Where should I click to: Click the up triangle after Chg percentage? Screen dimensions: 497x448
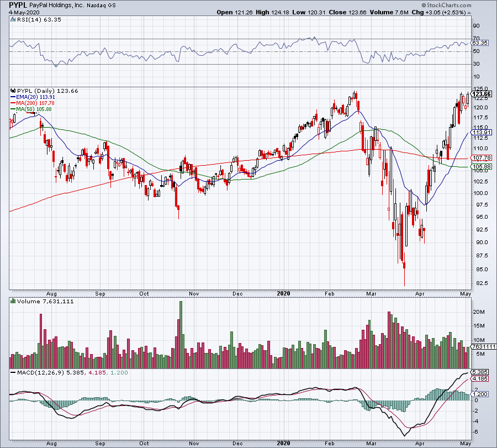[469, 13]
